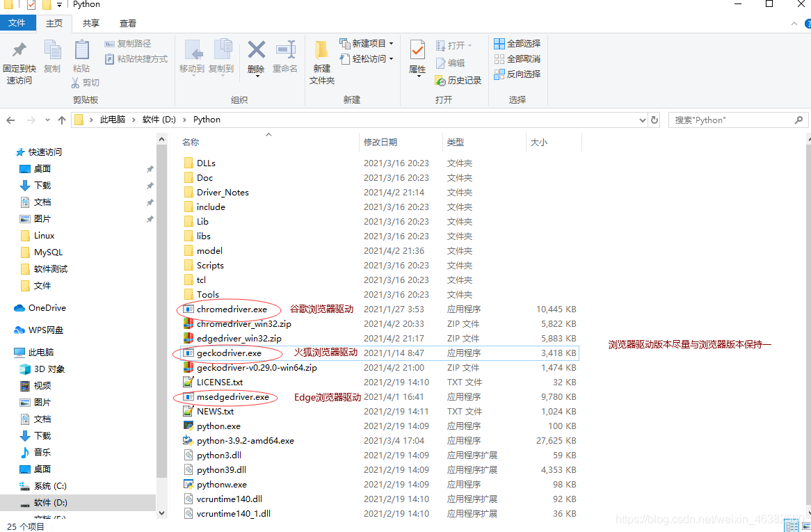Click This PC in address breadcrumb
Image resolution: width=811 pixels, height=532 pixels.
click(x=113, y=120)
